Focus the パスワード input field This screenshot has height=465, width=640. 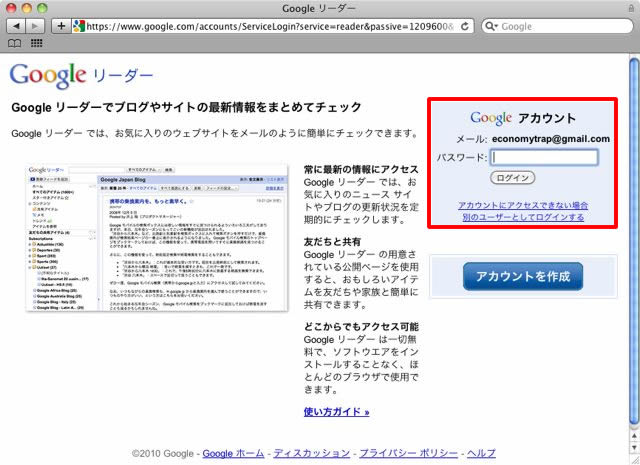click(x=544, y=157)
